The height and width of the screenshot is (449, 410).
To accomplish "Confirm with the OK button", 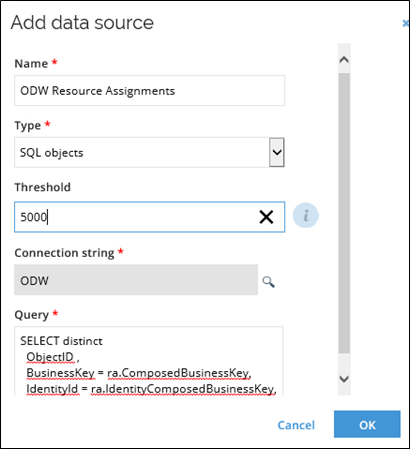I will pyautogui.click(x=367, y=424).
